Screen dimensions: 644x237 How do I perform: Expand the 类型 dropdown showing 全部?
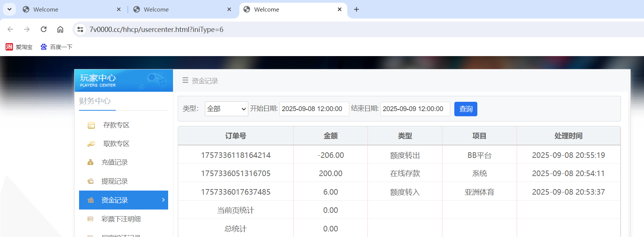pos(226,109)
